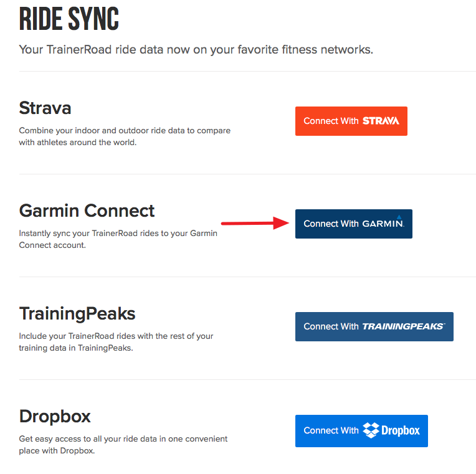Click the Dropbox wordmark in blue button
Image resolution: width=476 pixels, height=474 pixels.
click(x=401, y=430)
